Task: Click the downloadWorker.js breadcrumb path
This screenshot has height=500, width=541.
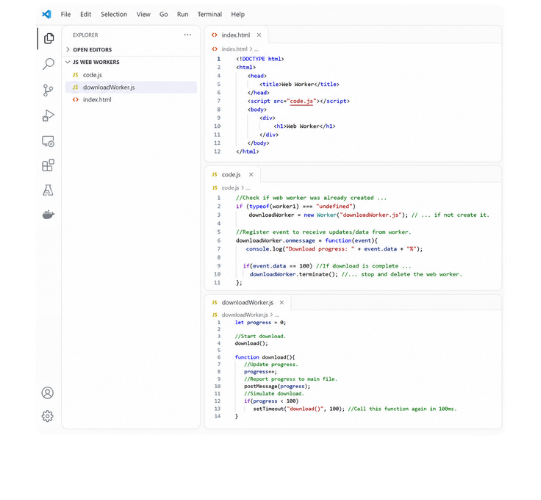Action: (245, 315)
